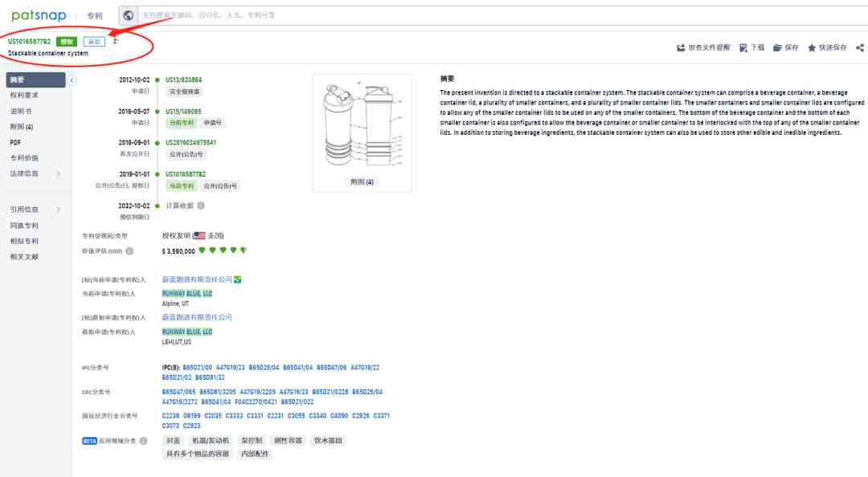
Task: Click the share icon in top-right toolbar
Action: point(860,47)
